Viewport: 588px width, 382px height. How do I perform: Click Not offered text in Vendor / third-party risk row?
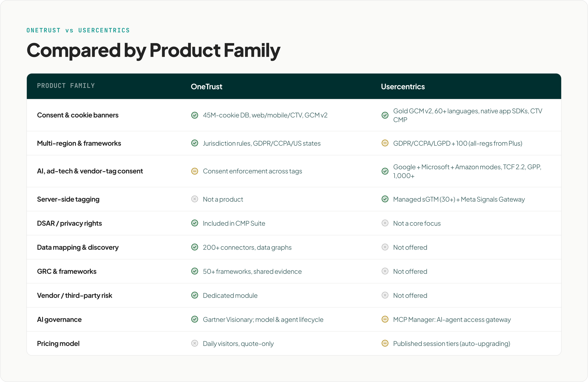point(410,296)
